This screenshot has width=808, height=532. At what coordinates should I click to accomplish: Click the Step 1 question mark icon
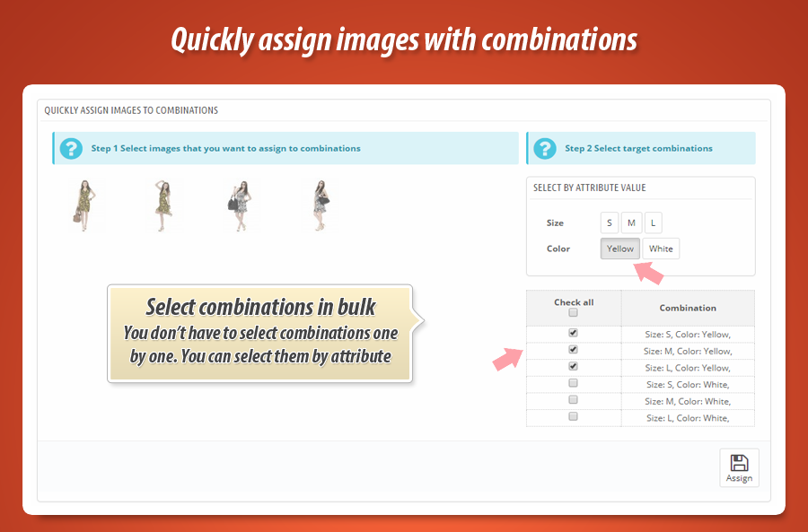(x=69, y=149)
